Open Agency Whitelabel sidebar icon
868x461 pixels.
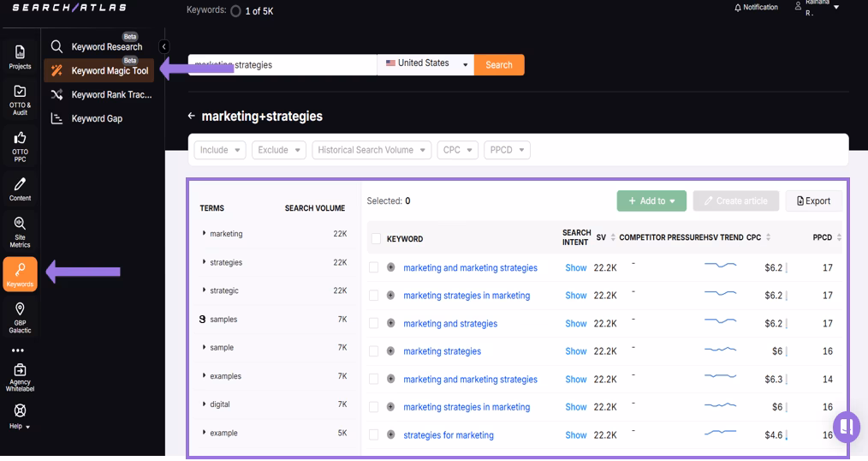tap(20, 375)
